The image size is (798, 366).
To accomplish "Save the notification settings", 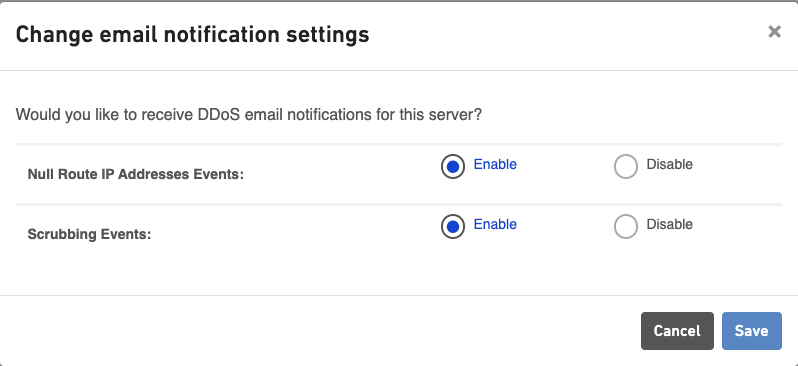I will (751, 331).
